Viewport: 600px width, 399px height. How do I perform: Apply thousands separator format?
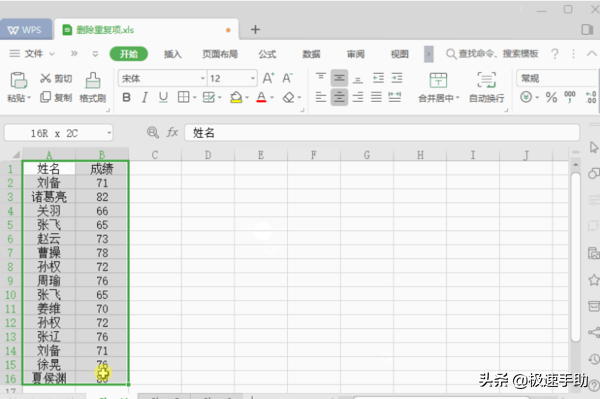click(x=570, y=97)
